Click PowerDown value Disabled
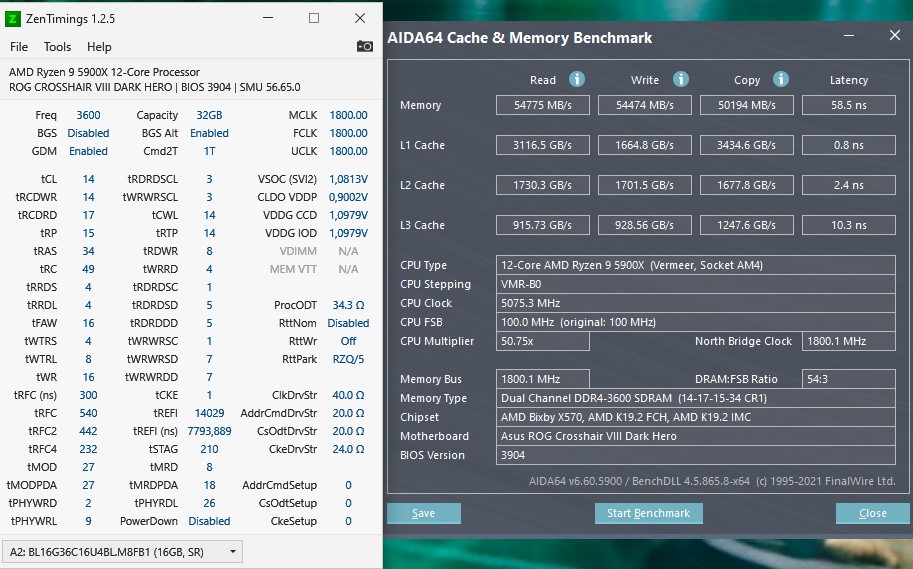Image resolution: width=913 pixels, height=569 pixels. (x=209, y=521)
